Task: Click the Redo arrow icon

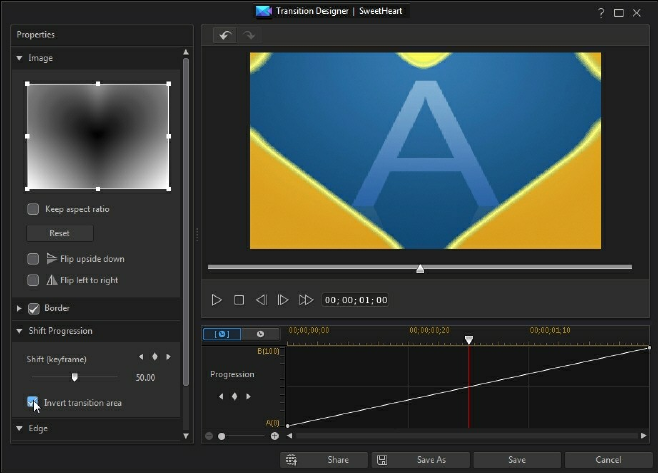Action: click(x=250, y=35)
